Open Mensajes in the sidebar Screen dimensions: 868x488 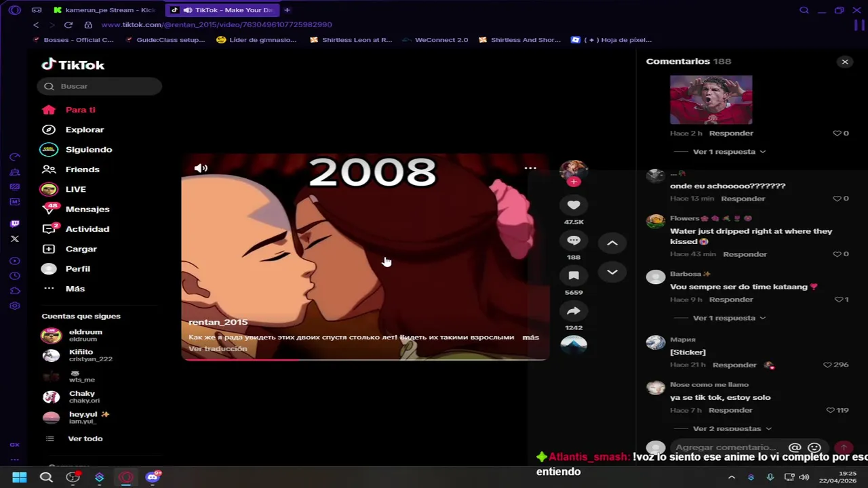(x=87, y=209)
